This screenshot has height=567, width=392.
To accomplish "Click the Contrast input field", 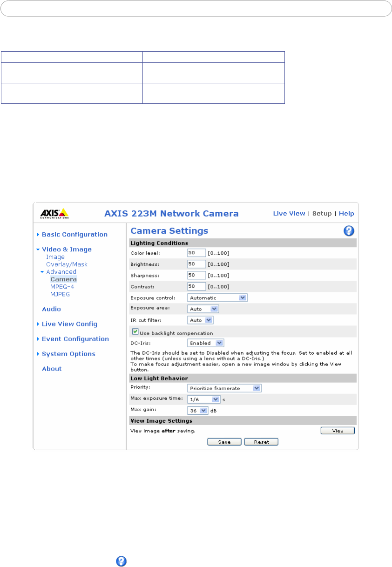I will point(196,286).
